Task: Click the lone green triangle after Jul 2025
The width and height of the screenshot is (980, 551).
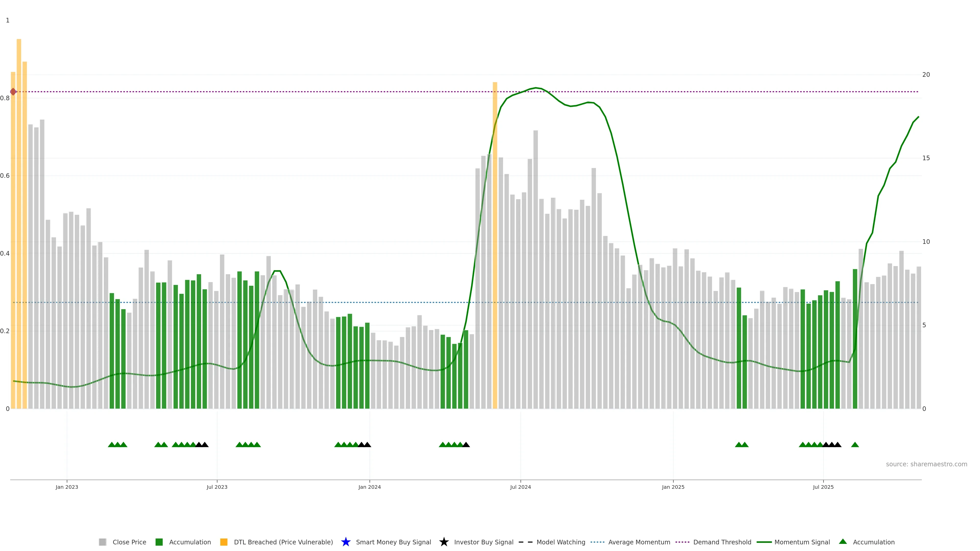Action: [855, 445]
